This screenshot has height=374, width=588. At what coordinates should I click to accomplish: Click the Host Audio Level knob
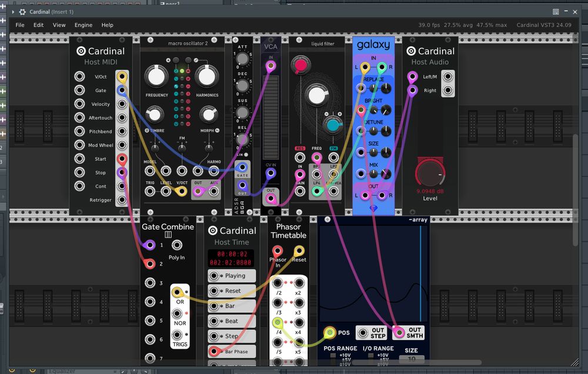430,173
